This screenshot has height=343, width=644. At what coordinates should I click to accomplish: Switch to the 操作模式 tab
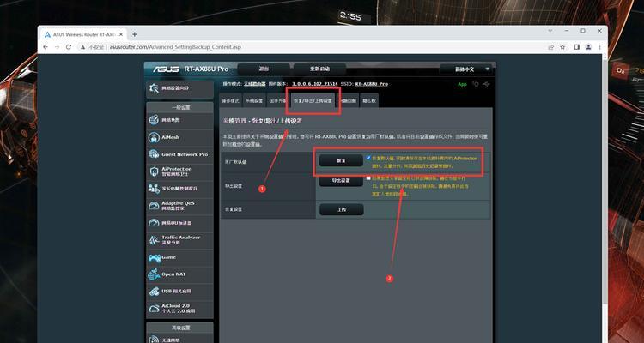231,100
